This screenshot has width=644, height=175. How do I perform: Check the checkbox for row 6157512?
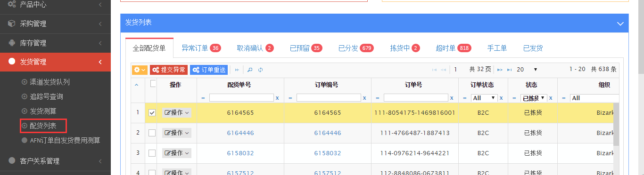point(152,172)
